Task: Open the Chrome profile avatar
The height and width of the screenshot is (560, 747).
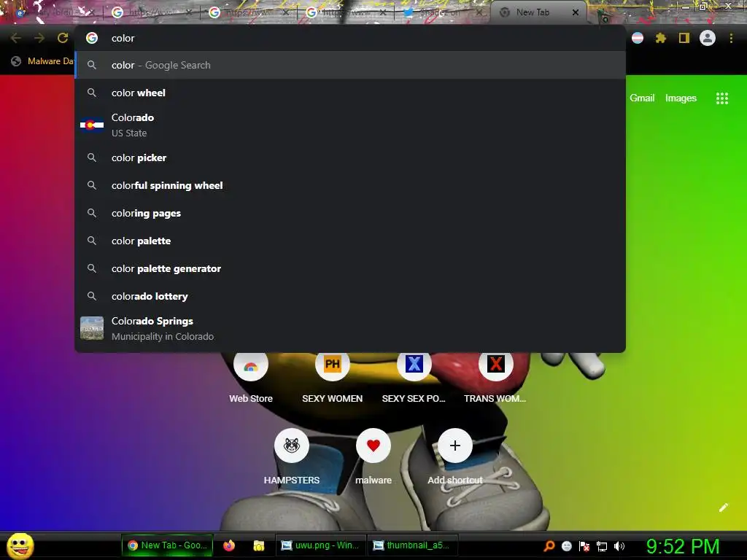Action: (708, 38)
